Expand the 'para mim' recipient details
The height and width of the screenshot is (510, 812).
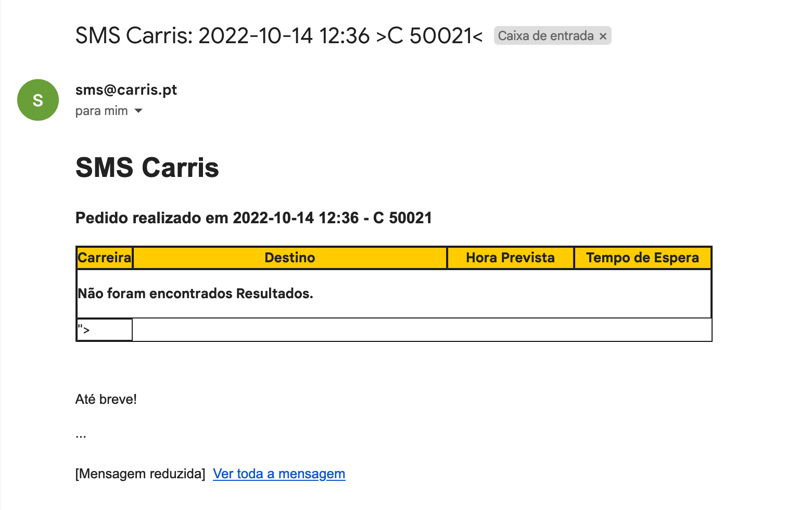click(x=138, y=111)
